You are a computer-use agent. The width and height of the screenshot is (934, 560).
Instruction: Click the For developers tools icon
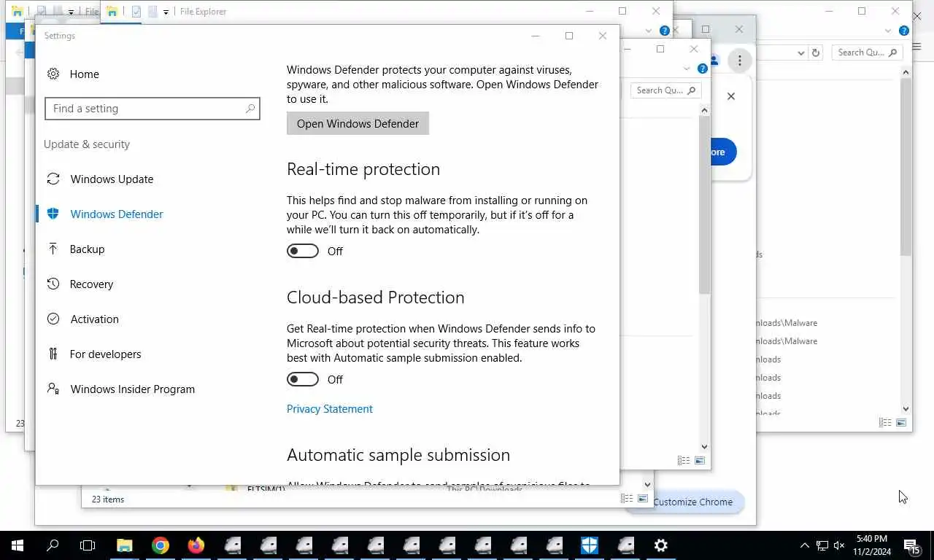click(x=53, y=354)
